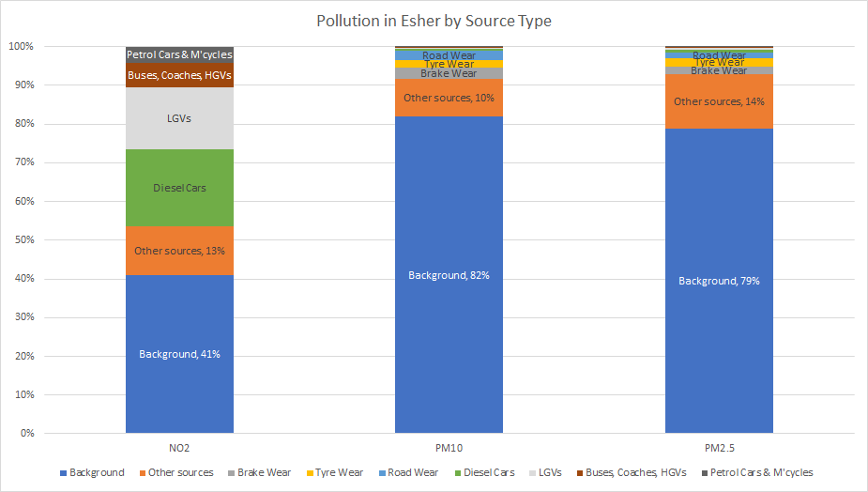The image size is (868, 492).
Task: Select the chart title Pollution in Esher
Action: pyautogui.click(x=434, y=21)
